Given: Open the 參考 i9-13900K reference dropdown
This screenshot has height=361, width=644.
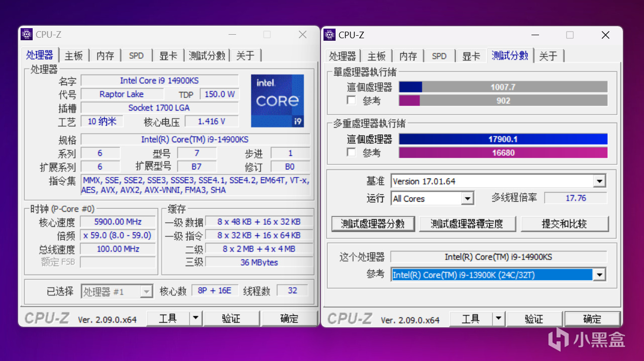Looking at the screenshot, I should (x=599, y=275).
